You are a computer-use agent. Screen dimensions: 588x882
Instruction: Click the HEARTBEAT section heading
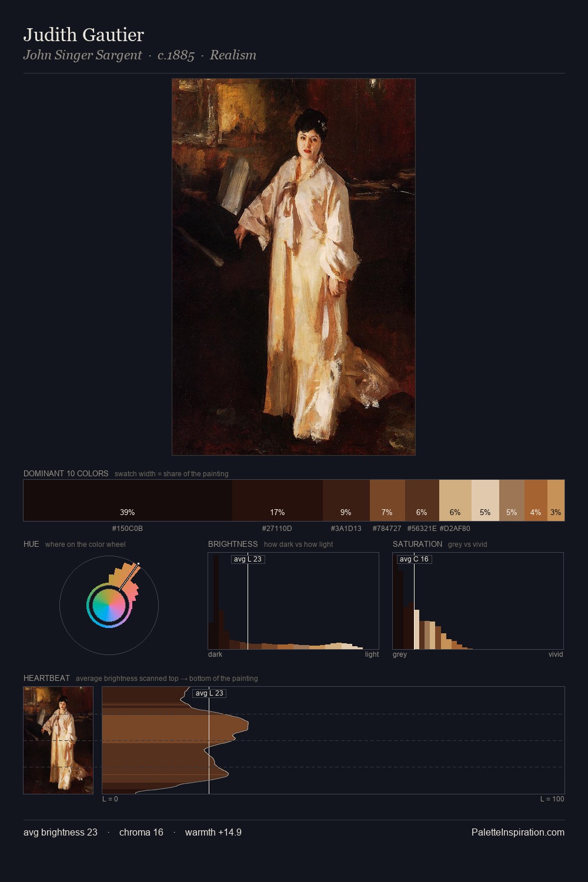coord(46,678)
